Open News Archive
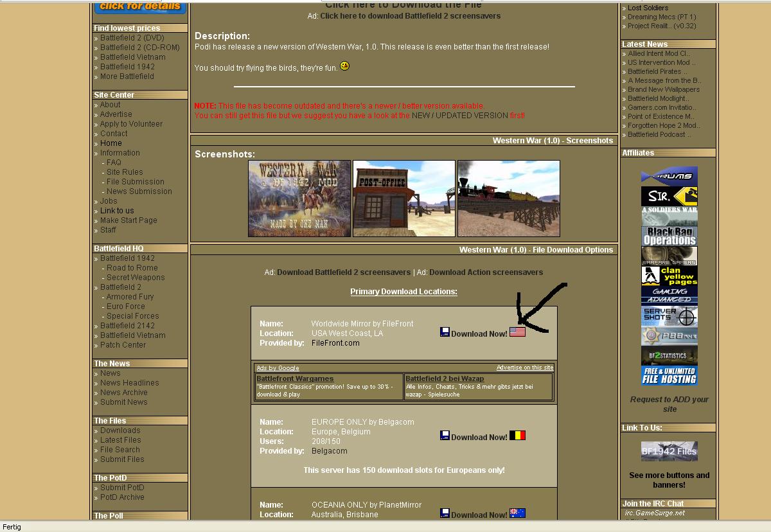This screenshot has height=532, width=771. 124,393
